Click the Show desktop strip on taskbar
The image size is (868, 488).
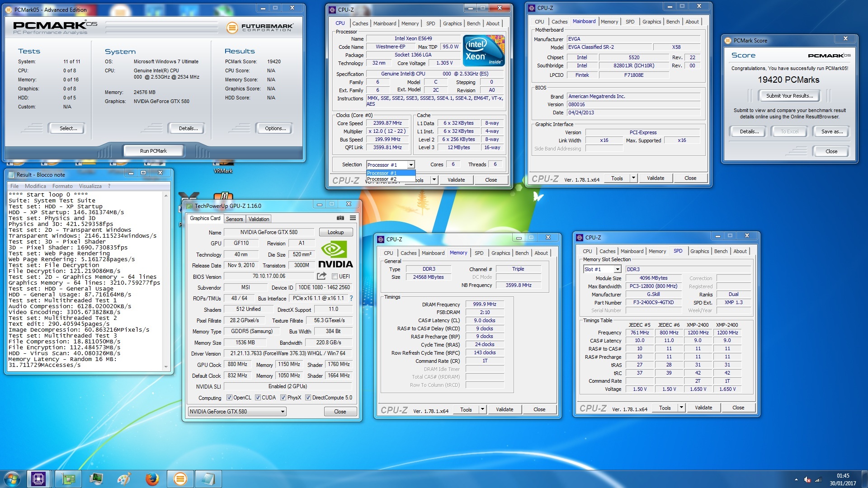pyautogui.click(x=865, y=479)
